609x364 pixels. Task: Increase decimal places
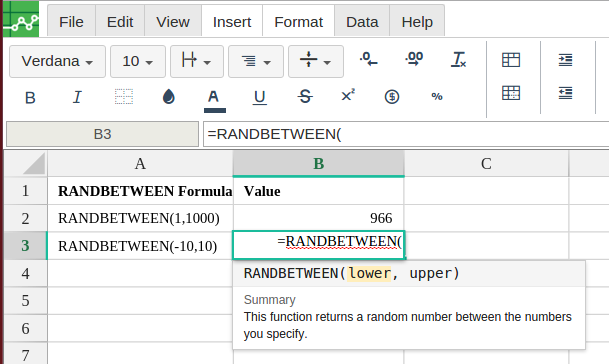point(414,59)
